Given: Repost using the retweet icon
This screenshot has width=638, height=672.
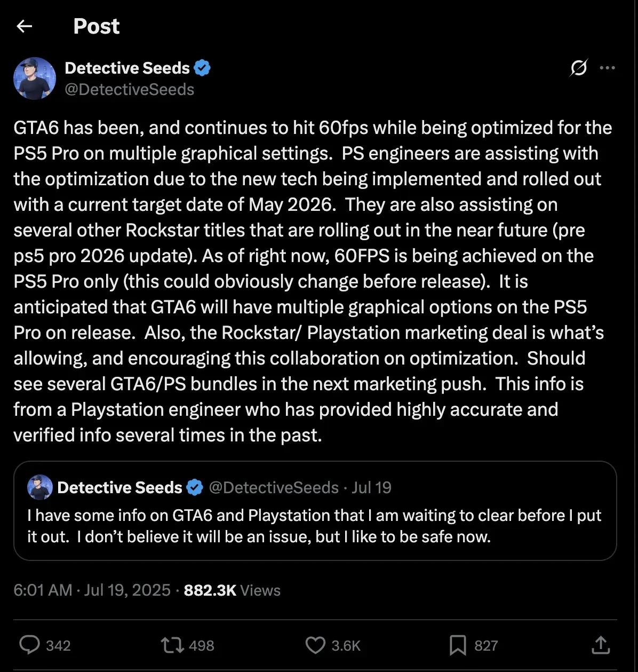Looking at the screenshot, I should tap(172, 645).
